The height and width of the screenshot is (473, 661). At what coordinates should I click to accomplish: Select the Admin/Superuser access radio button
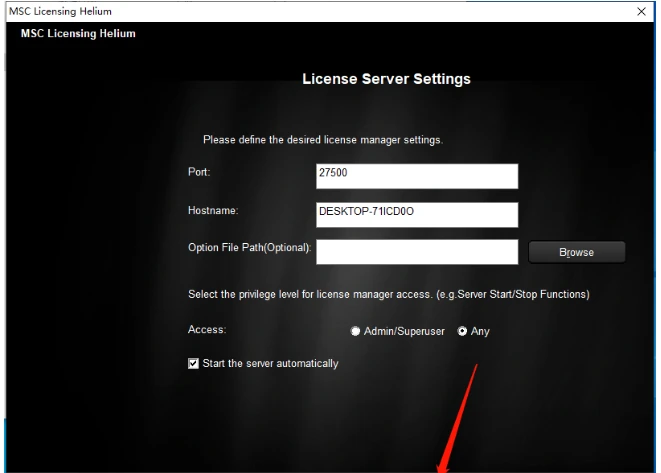(x=355, y=331)
